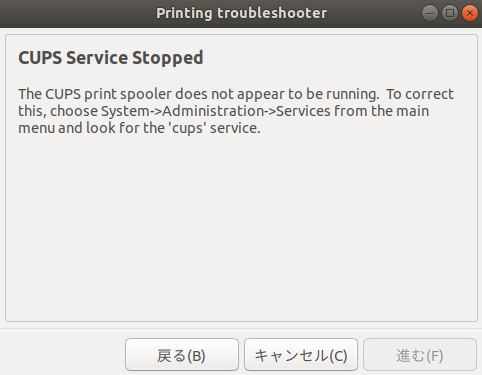Click blank space left of 戻る(B) button
The height and width of the screenshot is (375, 482).
(x=63, y=355)
